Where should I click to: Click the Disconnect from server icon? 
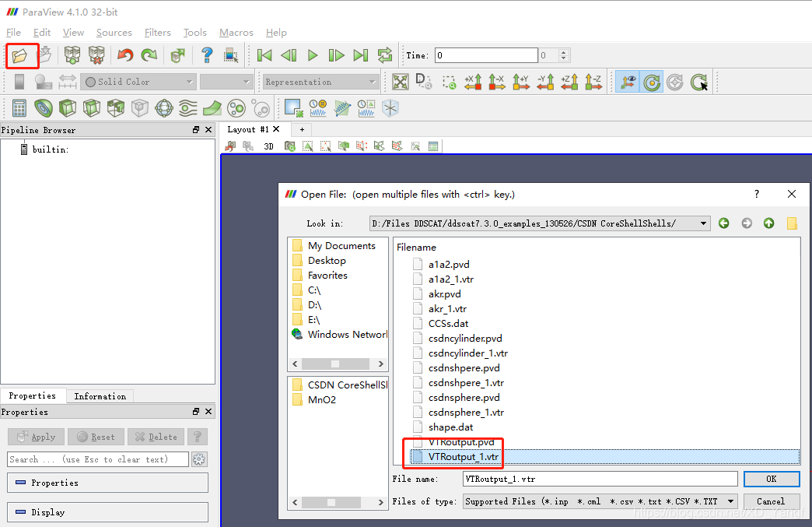coord(96,55)
